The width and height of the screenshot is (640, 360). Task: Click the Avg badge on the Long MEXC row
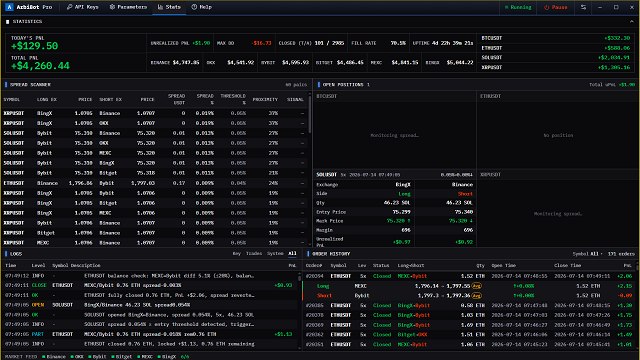[x=476, y=286]
